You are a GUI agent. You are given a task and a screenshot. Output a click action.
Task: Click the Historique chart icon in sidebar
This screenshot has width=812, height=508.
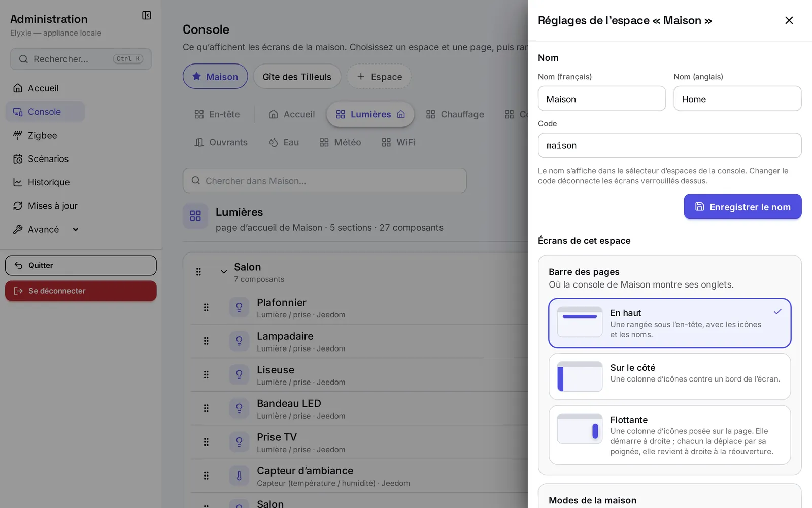(x=18, y=182)
